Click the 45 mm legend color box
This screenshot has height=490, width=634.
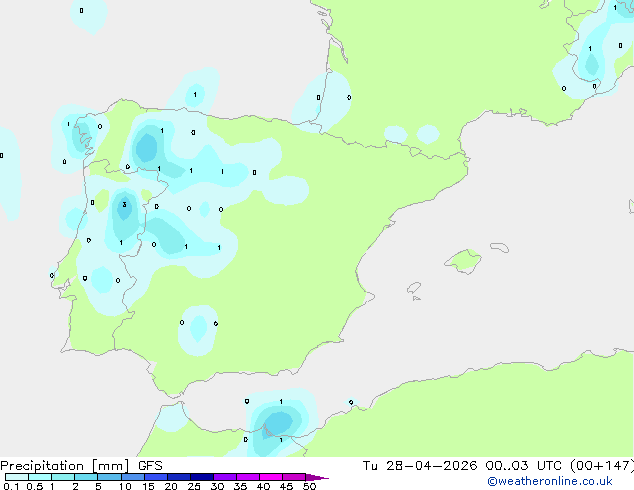point(294,477)
